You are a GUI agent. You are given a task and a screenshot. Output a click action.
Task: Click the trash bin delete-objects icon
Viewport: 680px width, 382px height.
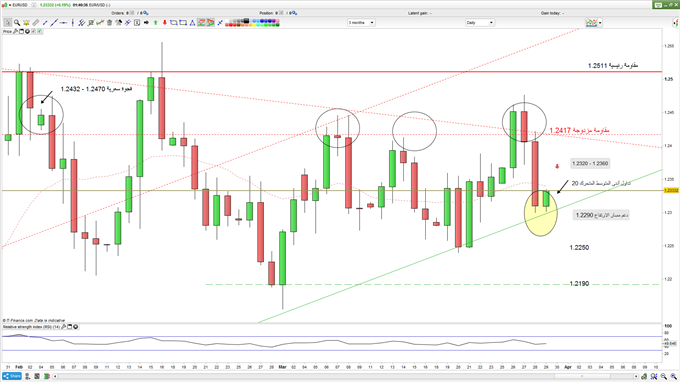(109, 23)
